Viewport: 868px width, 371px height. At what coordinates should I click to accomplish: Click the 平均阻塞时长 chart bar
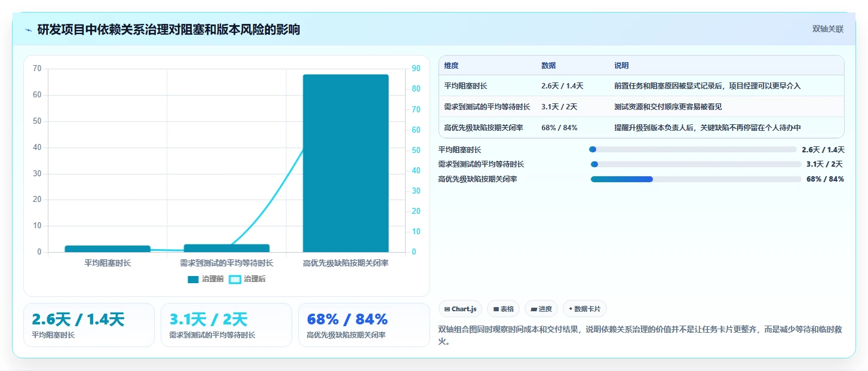108,249
